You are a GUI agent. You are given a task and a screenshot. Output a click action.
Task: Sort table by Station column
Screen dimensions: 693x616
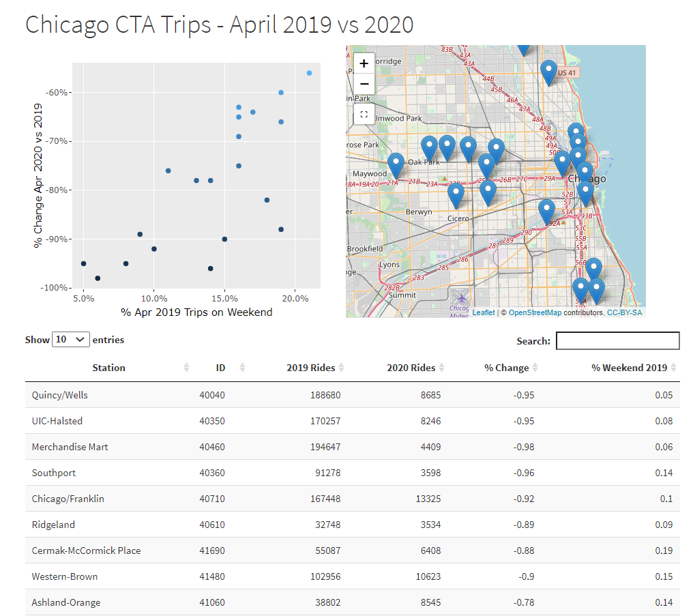(109, 368)
